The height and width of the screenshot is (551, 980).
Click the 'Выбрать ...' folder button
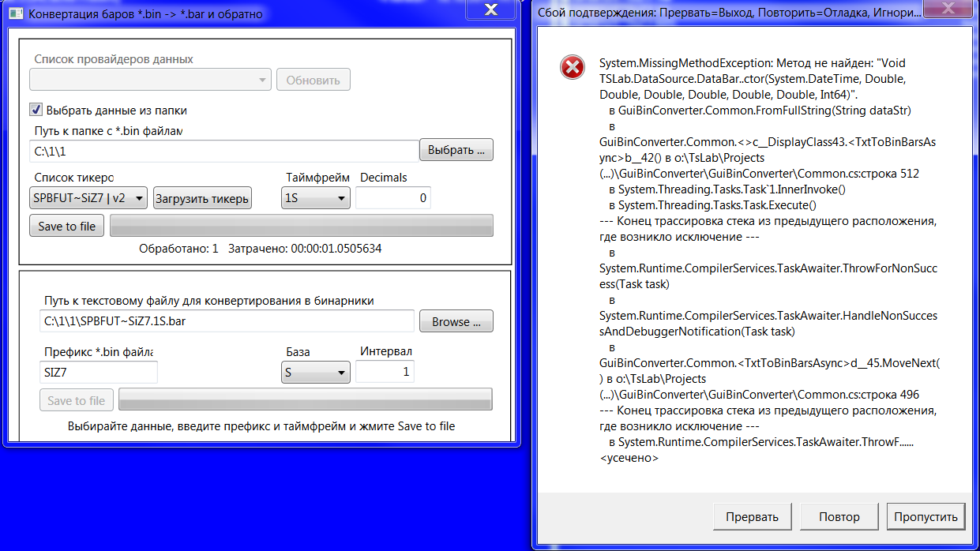(x=456, y=150)
